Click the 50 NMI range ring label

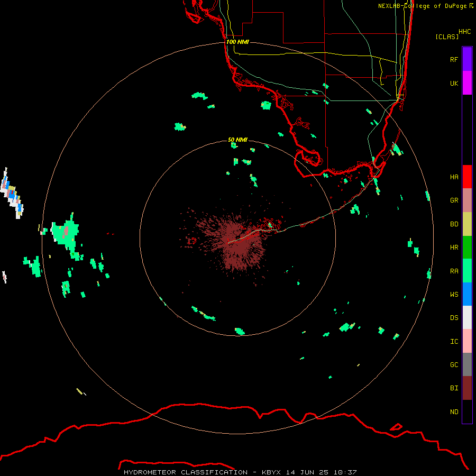[x=237, y=140]
